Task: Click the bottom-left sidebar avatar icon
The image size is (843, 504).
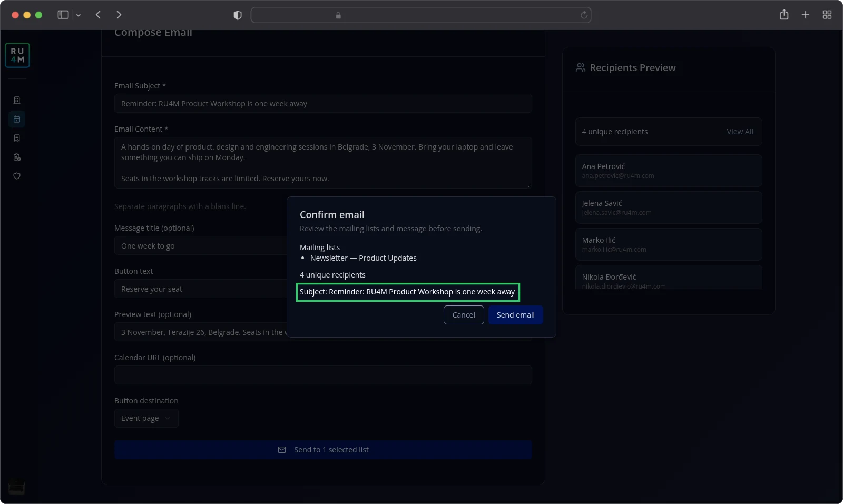Action: click(x=17, y=487)
